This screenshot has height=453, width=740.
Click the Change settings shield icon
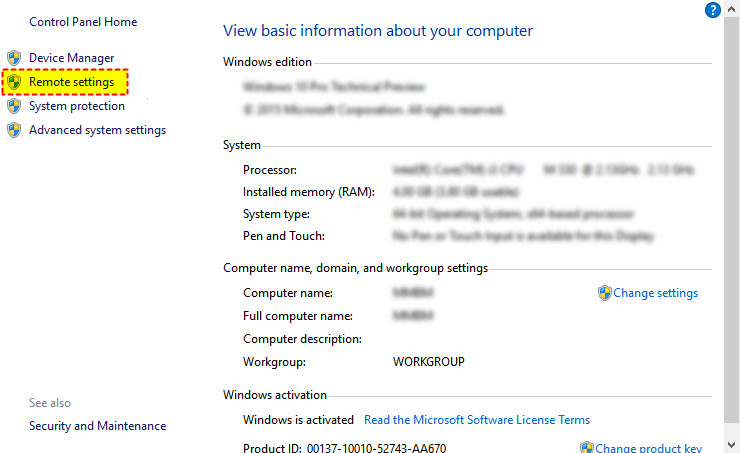(605, 293)
